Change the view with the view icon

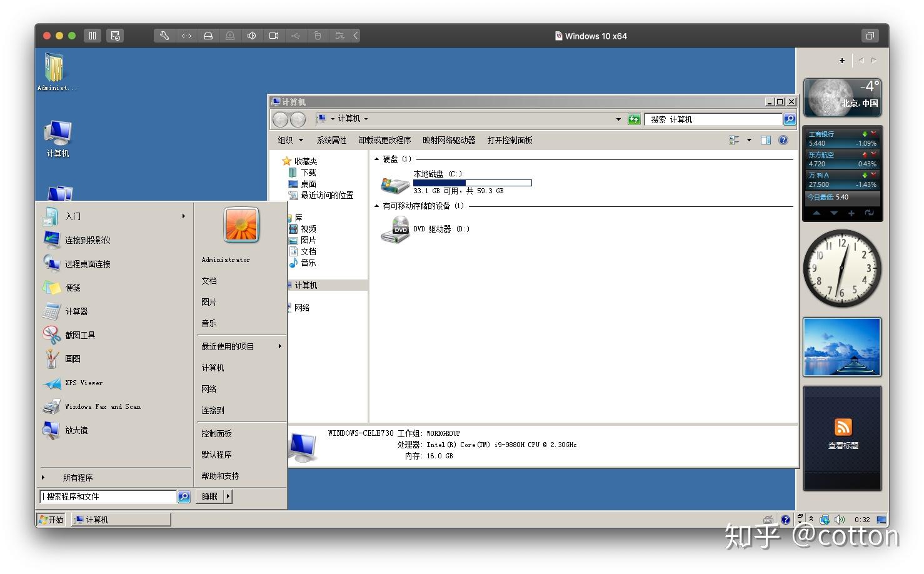[x=734, y=140]
